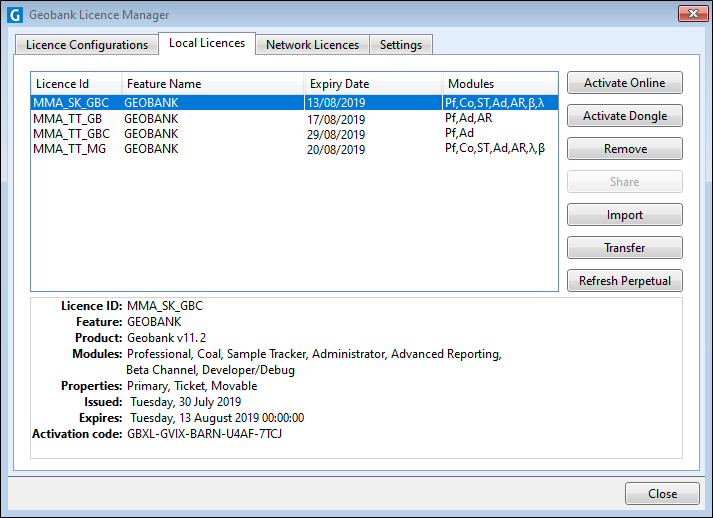Click expiry date 20/08/2019

coord(336,150)
